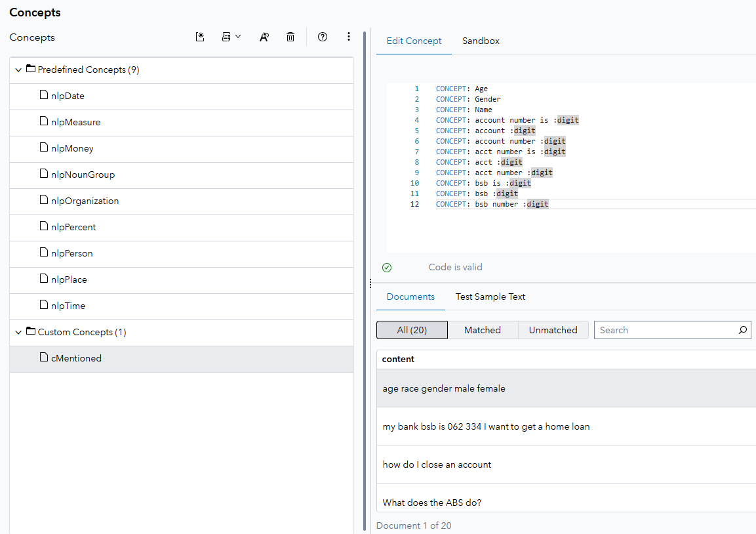Open the Test Sample Text tab
Screen dimensions: 756x534
[490, 297]
